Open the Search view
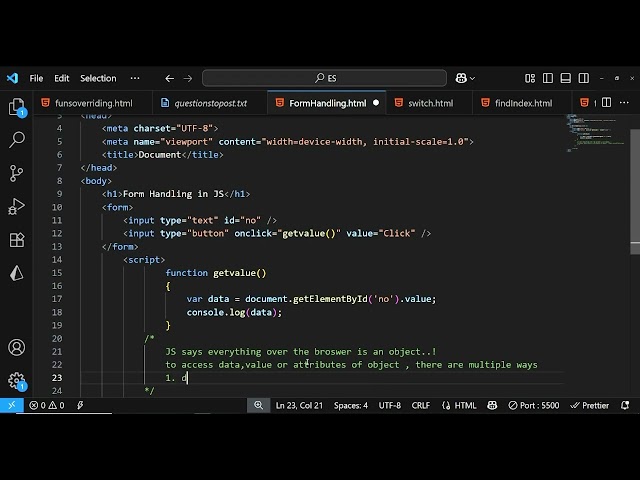Viewport: 640px width, 480px height. 16,140
